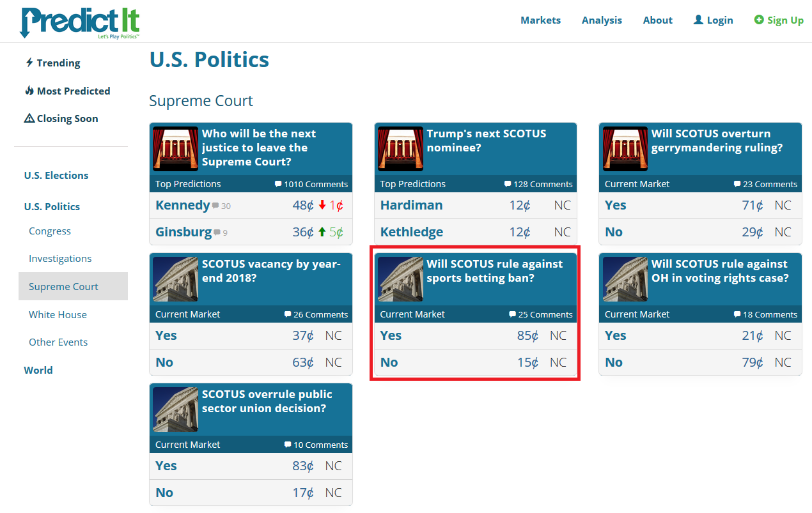812x513 pixels.
Task: Select Most Predicted in the sidebar
Action: tap(67, 91)
